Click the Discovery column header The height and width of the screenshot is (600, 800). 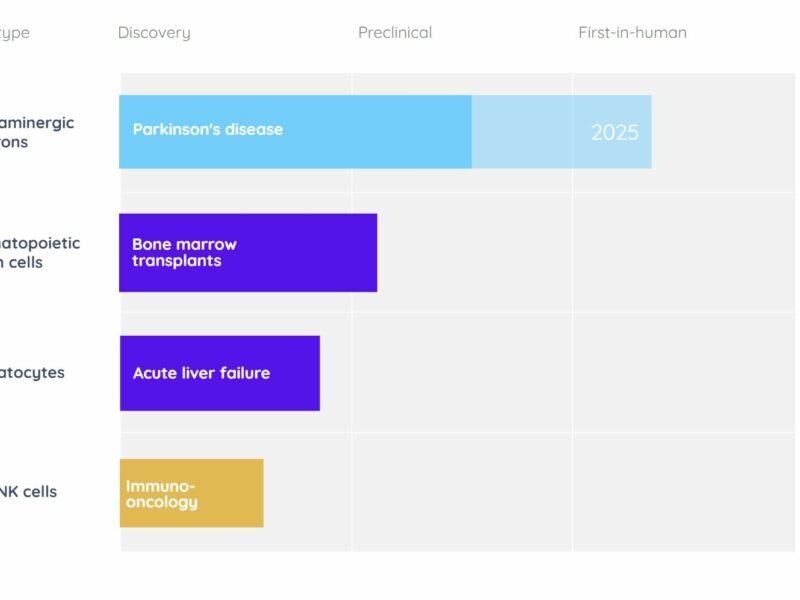click(154, 33)
